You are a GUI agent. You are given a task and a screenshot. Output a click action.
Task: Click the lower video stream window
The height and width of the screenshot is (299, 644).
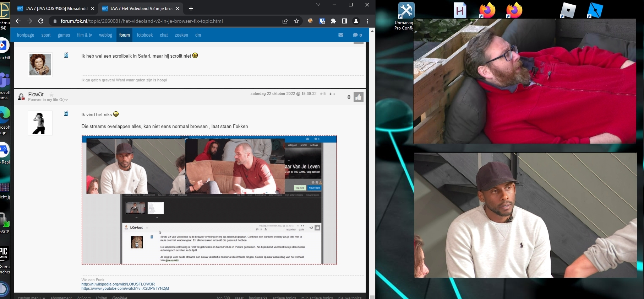click(x=525, y=215)
